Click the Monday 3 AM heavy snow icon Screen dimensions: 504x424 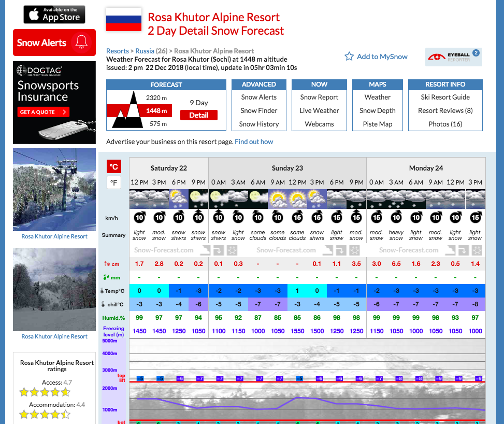396,199
